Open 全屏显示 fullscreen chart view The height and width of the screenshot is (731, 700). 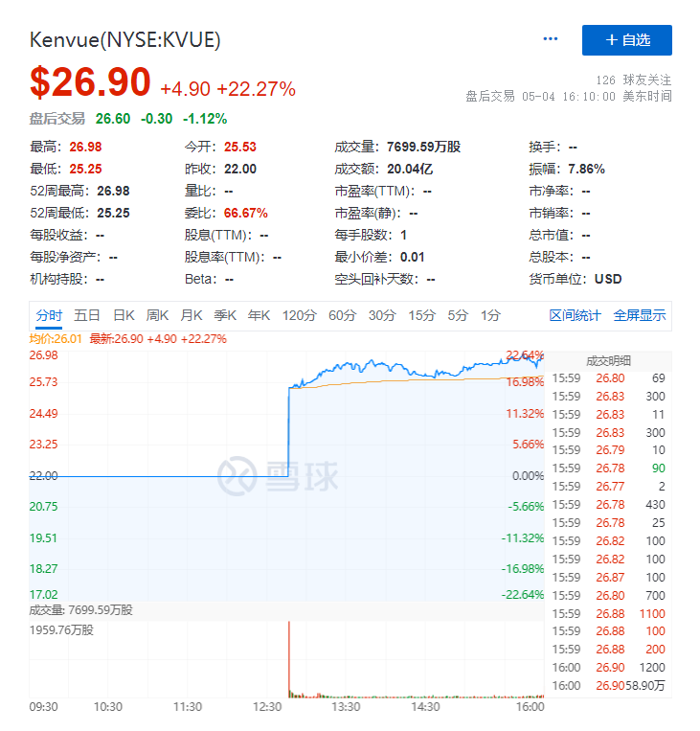click(640, 315)
